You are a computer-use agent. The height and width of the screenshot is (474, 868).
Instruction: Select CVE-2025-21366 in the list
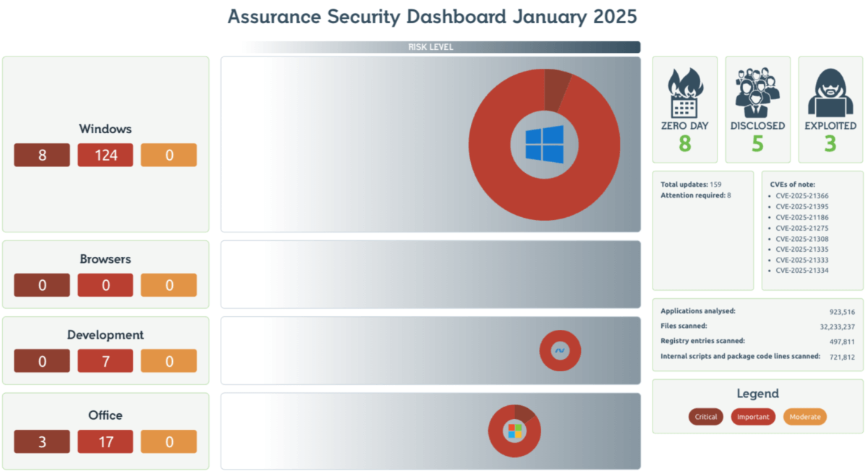[802, 196]
